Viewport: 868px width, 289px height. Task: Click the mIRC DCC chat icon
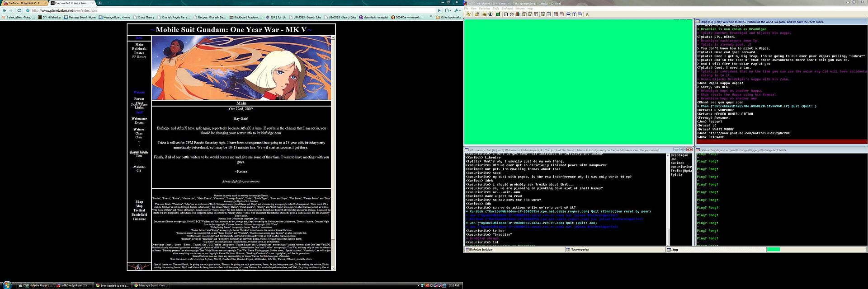click(530, 14)
